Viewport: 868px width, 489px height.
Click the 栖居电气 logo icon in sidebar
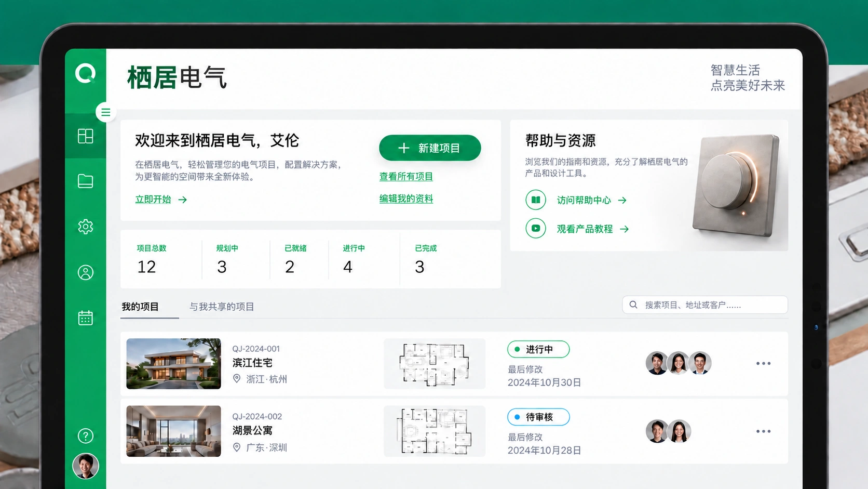(x=85, y=73)
